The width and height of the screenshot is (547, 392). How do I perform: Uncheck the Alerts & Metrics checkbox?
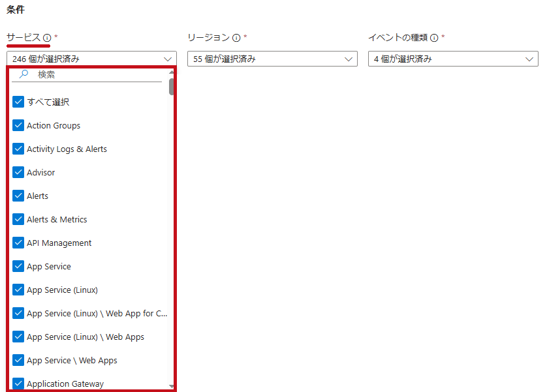(x=18, y=219)
